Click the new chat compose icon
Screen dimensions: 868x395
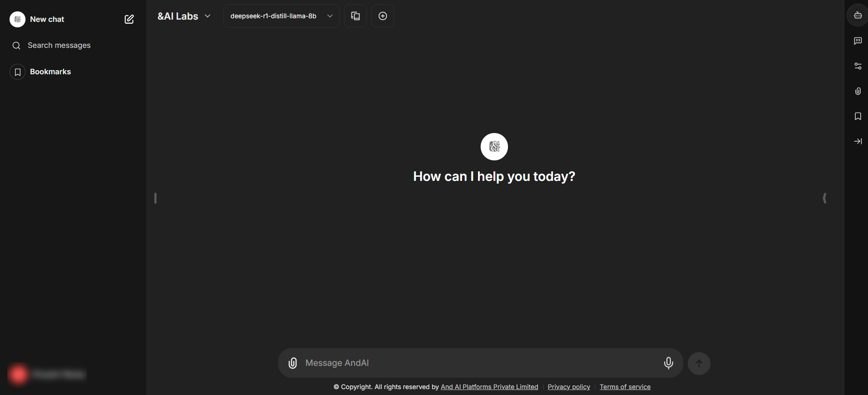[129, 19]
